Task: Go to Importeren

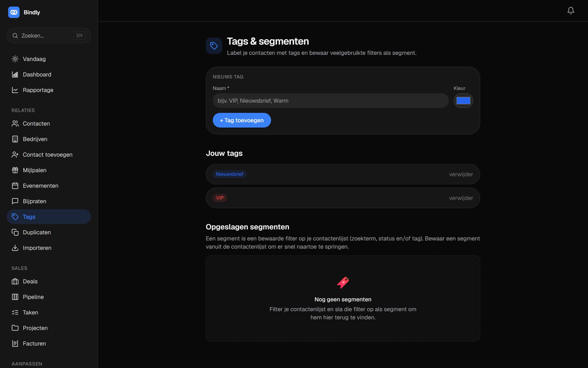Action: point(49,248)
